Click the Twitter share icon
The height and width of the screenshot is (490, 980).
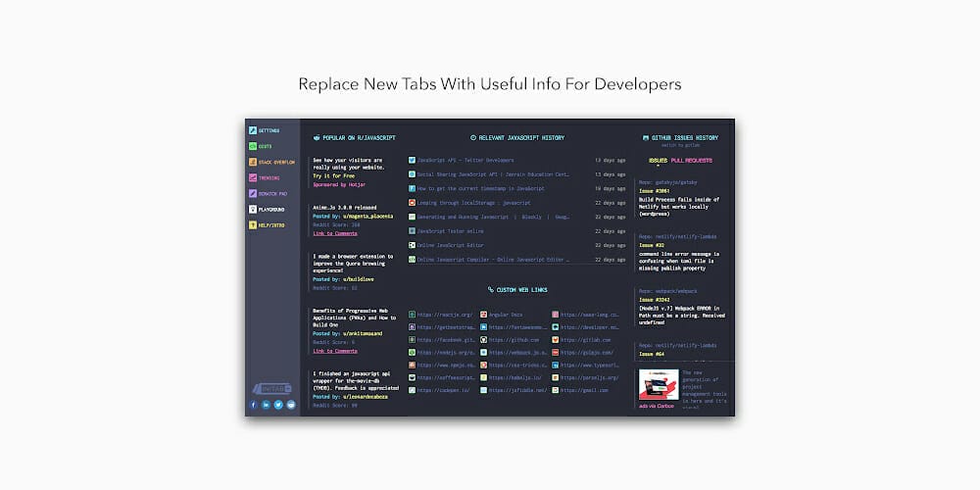278,405
